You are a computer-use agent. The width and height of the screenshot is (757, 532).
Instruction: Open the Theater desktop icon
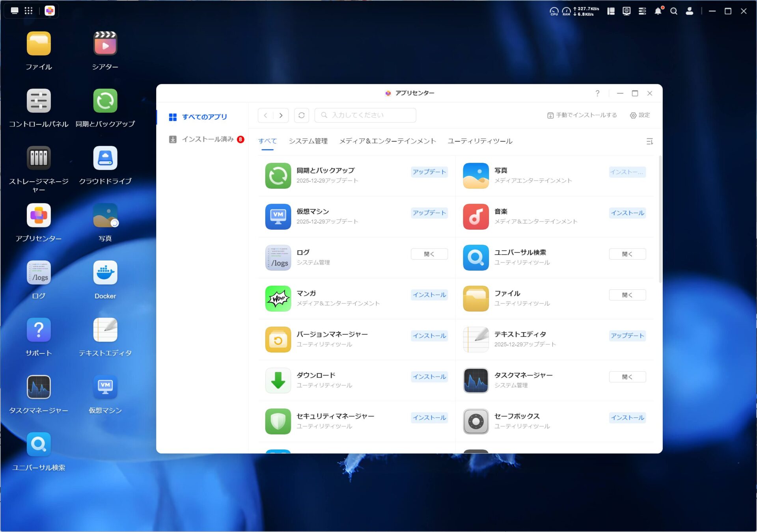point(105,44)
